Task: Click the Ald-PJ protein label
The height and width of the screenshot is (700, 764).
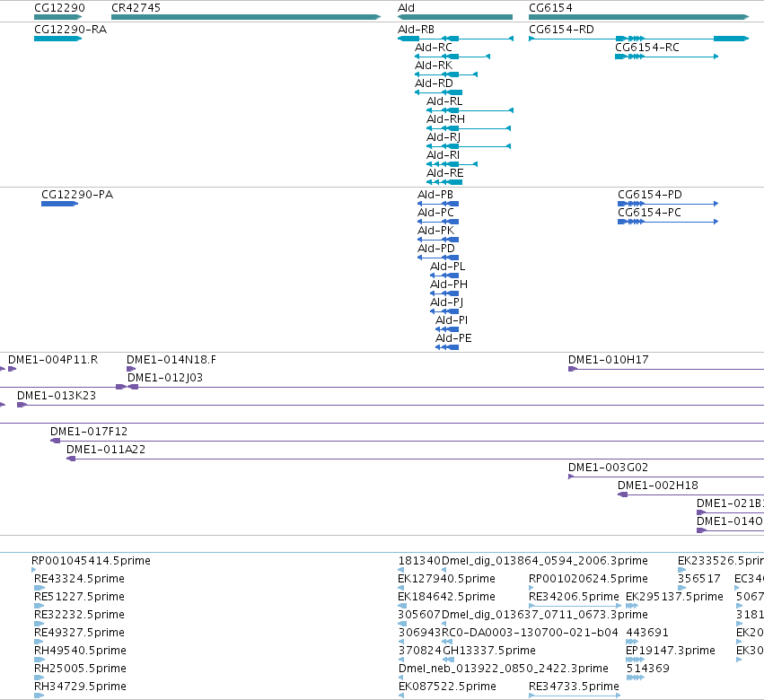Action: pyautogui.click(x=446, y=302)
